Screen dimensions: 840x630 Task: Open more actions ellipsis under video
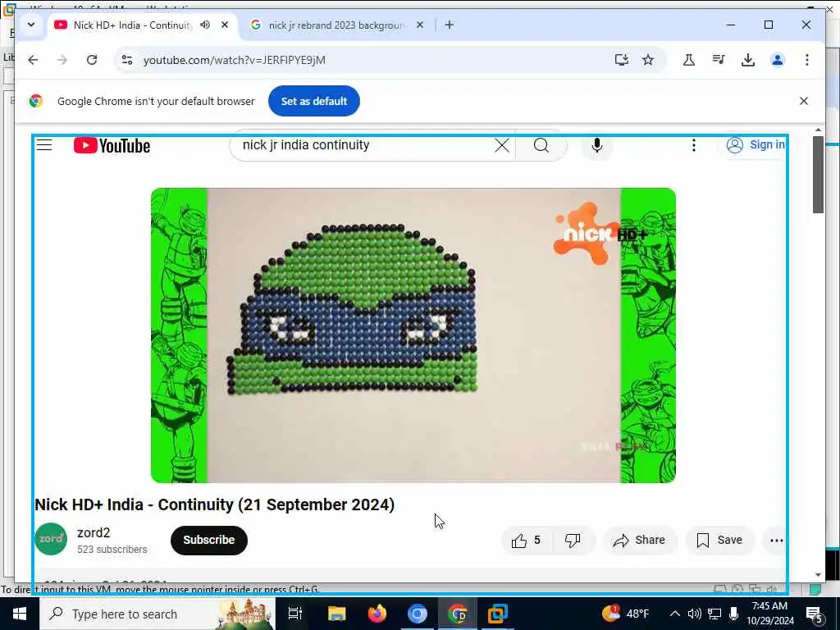776,541
